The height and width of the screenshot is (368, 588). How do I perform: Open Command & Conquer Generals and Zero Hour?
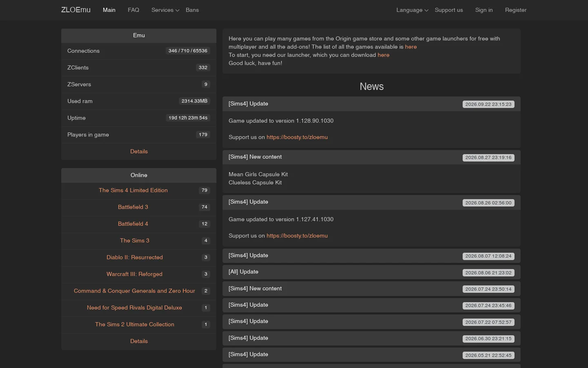coord(134,291)
